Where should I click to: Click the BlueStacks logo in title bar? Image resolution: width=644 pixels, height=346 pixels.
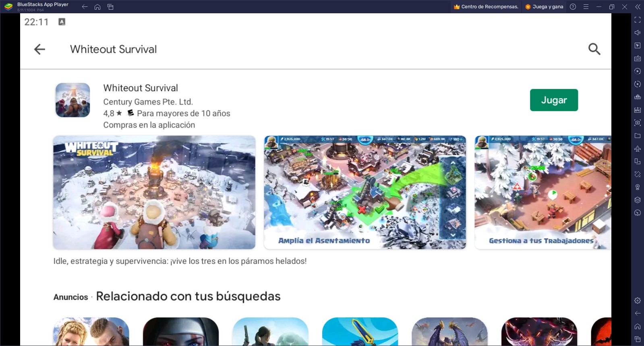pos(8,7)
